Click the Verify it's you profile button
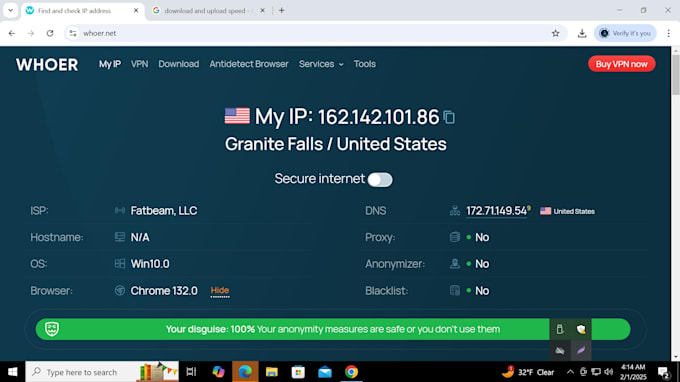Viewport: 680px width, 382px height. pyautogui.click(x=625, y=33)
